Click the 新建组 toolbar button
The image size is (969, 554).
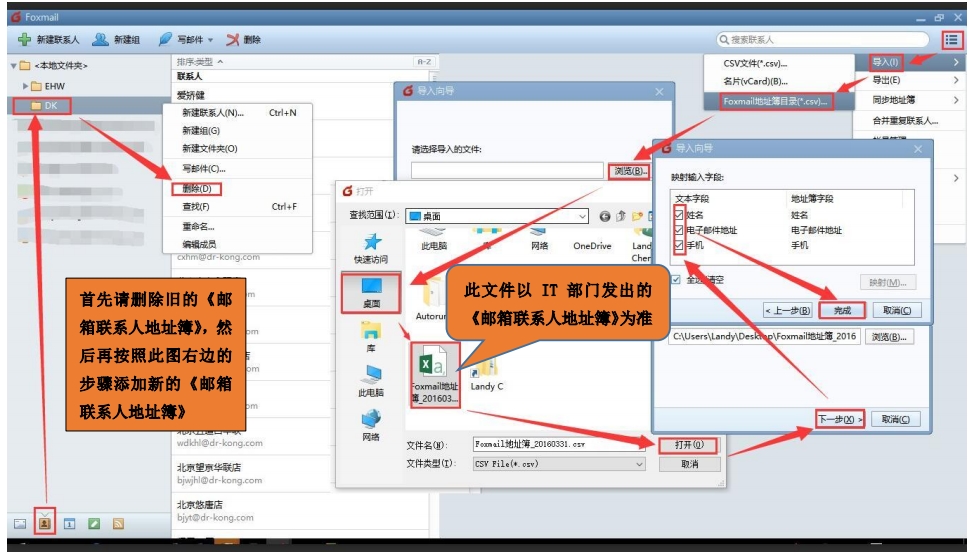click(116, 40)
